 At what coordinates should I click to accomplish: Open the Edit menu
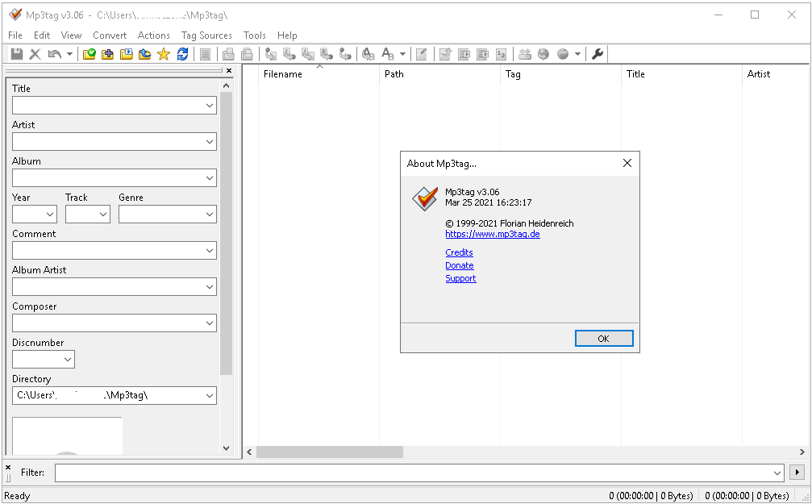[42, 35]
